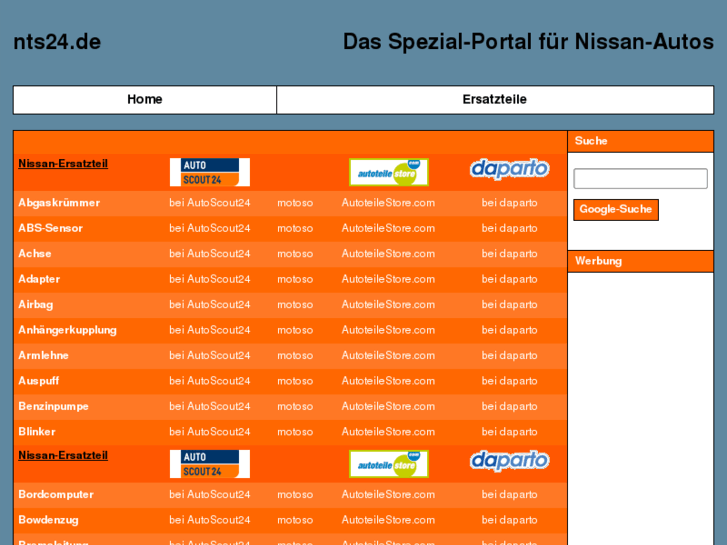Open motoso link in Adapter row

coord(295,279)
